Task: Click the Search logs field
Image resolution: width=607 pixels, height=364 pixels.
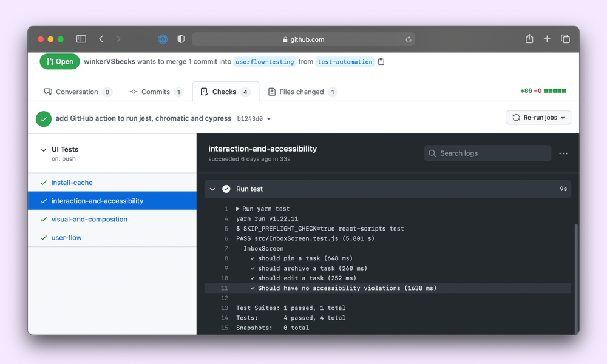Action: coord(487,153)
